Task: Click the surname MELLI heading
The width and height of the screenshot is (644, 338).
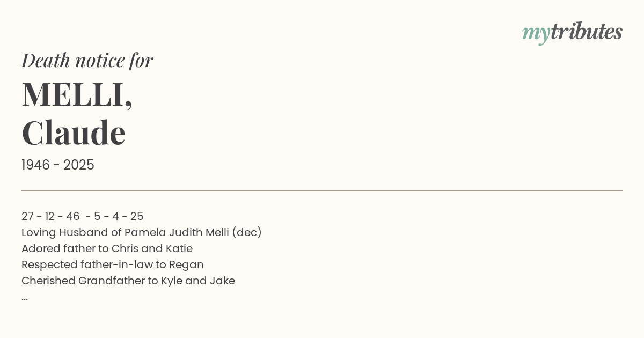Action: tap(77, 94)
